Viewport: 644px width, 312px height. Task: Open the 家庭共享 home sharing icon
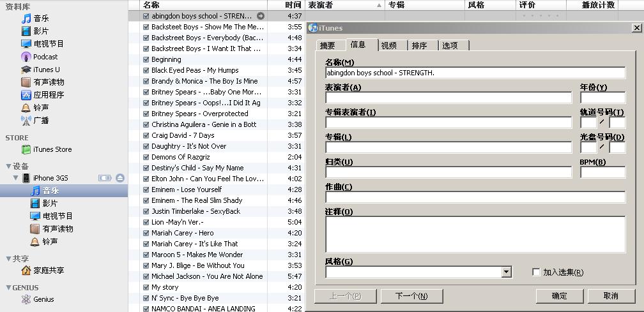pos(26,271)
